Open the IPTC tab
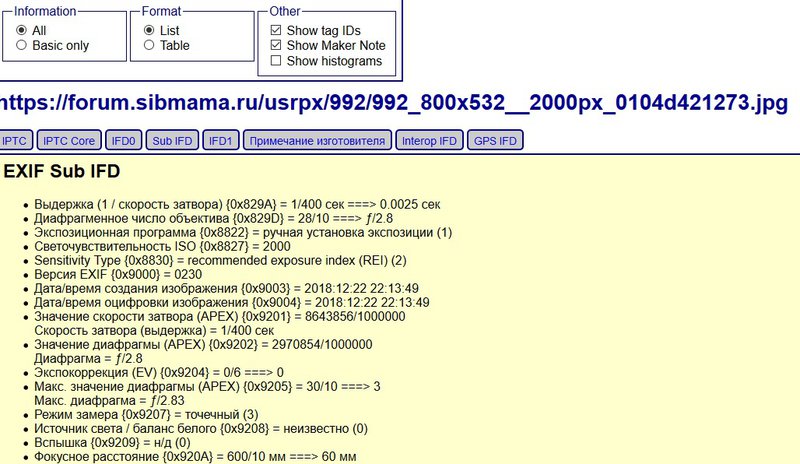Screen dimensions: 800x464 [16, 141]
